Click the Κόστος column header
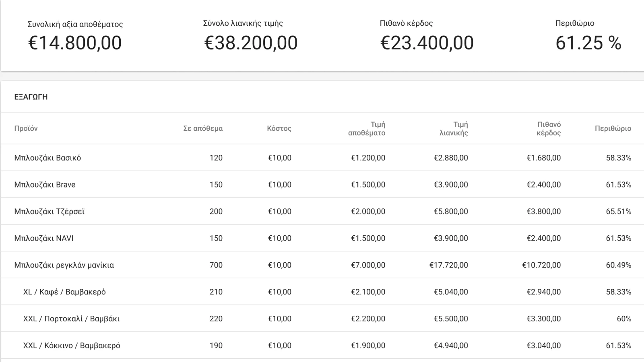 coord(279,129)
